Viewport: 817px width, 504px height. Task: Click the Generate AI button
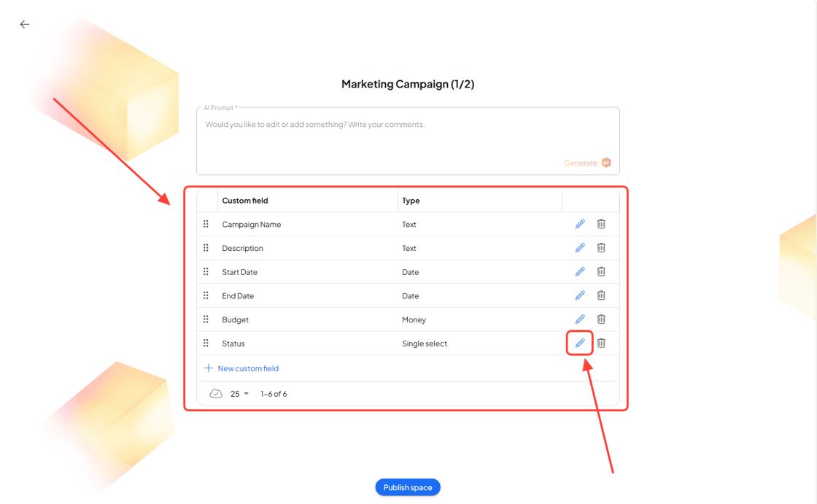(x=587, y=163)
